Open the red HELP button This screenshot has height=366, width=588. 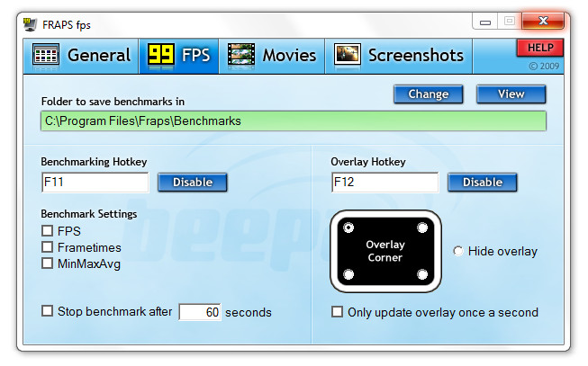pos(540,48)
